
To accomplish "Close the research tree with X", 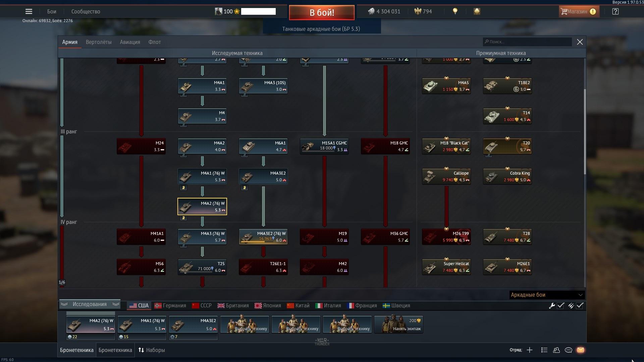I will point(580,42).
